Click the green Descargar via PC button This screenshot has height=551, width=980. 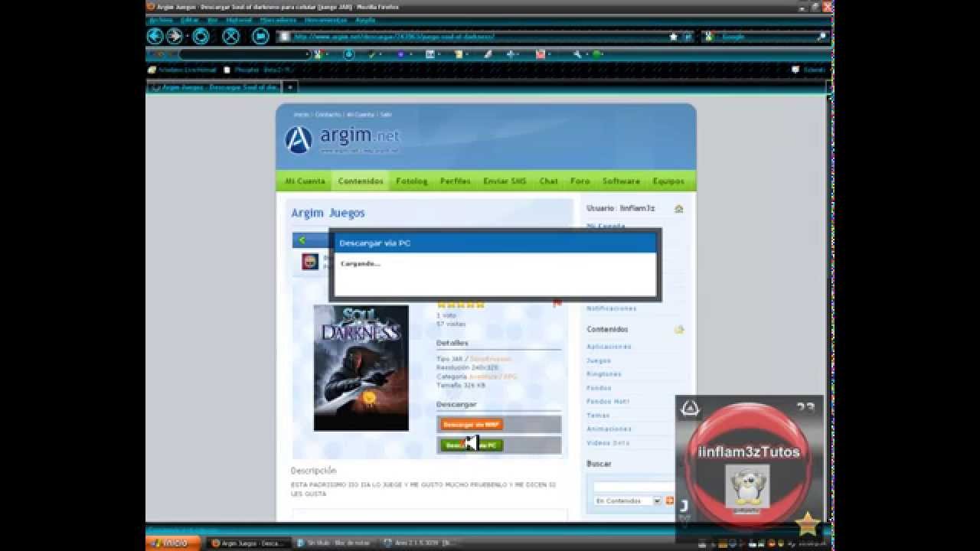click(471, 445)
